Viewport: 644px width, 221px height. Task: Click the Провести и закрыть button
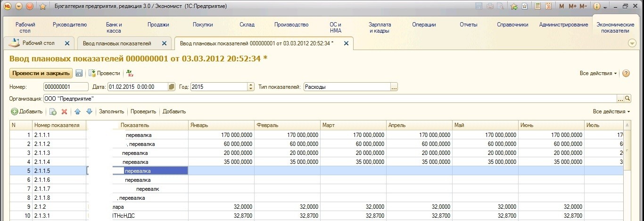pyautogui.click(x=41, y=73)
